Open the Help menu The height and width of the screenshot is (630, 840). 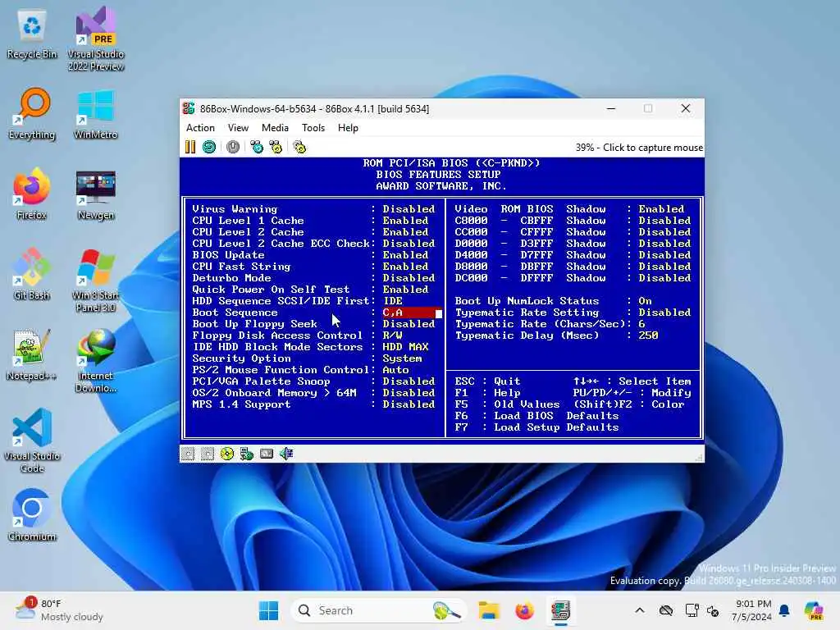coord(348,128)
